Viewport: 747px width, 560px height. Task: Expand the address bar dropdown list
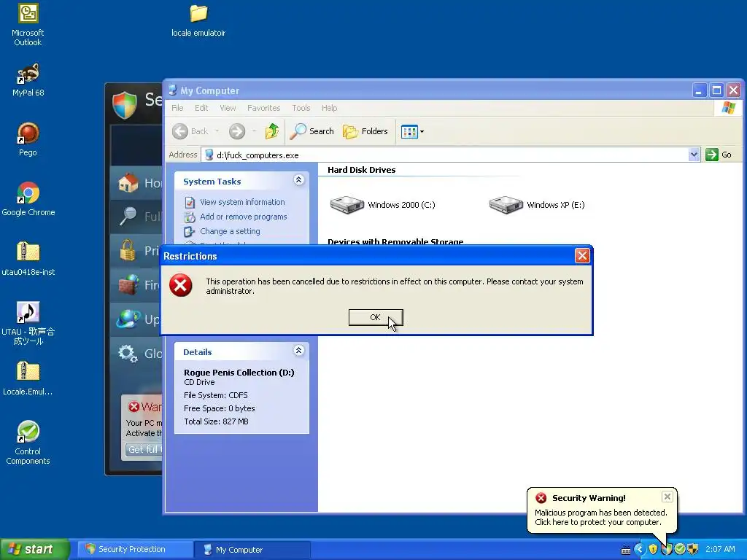(x=694, y=155)
